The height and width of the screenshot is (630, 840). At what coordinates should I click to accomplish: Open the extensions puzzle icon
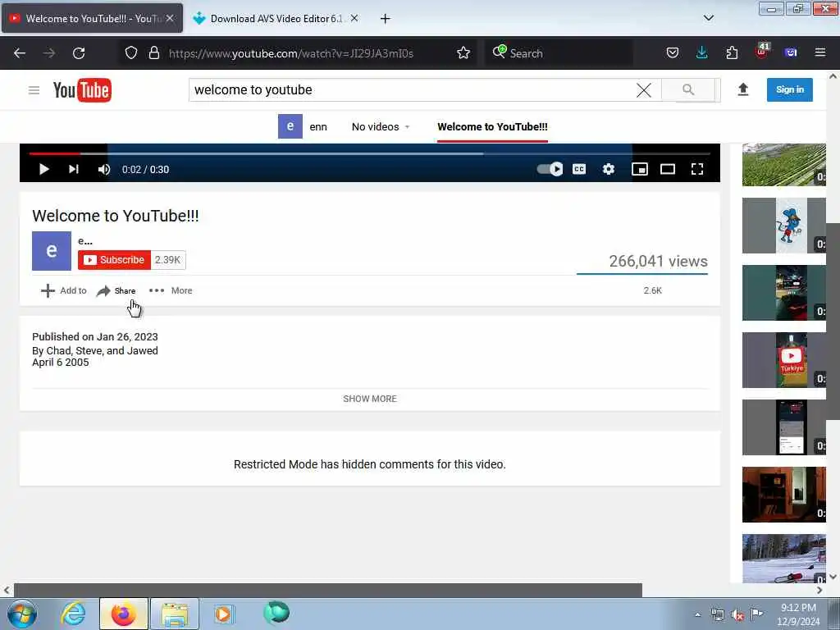click(x=732, y=52)
